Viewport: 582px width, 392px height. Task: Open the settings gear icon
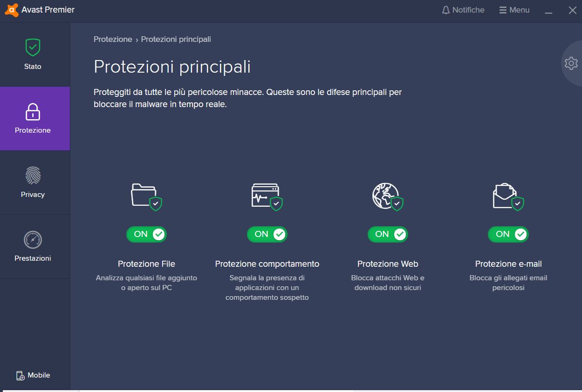pos(571,63)
